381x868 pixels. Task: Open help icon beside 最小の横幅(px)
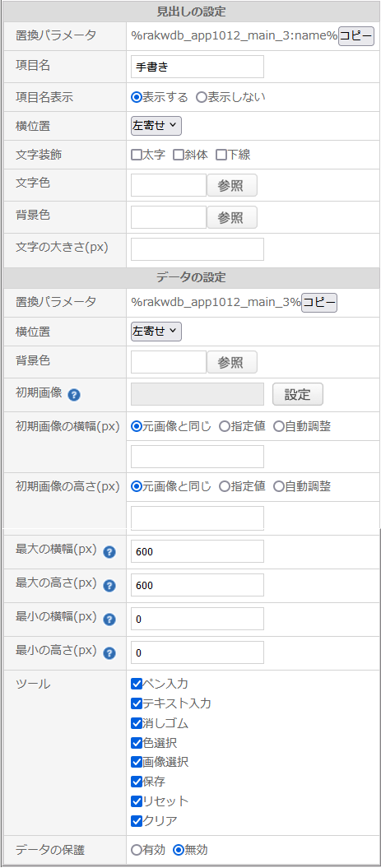tap(109, 620)
